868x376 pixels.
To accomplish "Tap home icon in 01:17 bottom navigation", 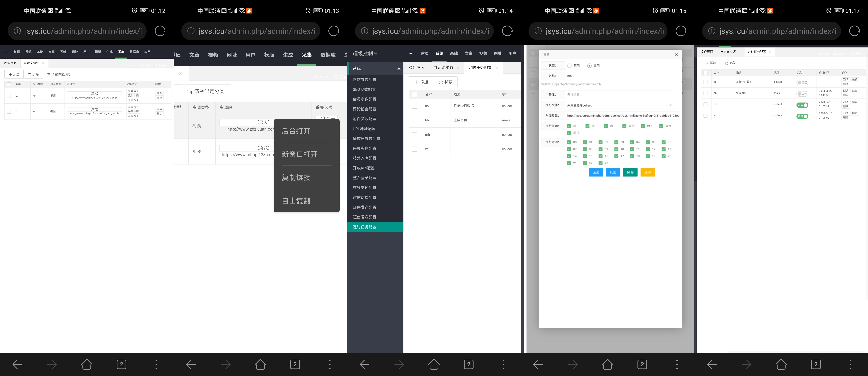I will pos(781,364).
